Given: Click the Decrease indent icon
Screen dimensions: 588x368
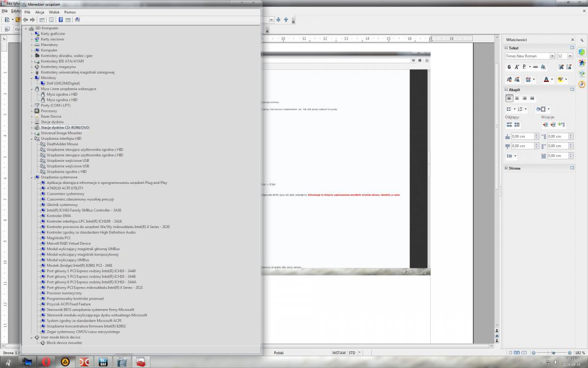Looking at the screenshot, I should [x=553, y=125].
